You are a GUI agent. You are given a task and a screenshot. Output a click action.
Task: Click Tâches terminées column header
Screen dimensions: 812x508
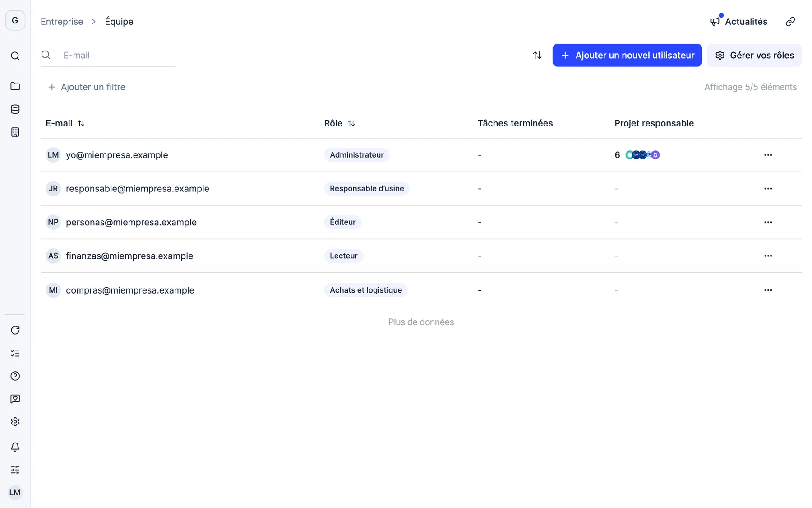click(x=515, y=123)
